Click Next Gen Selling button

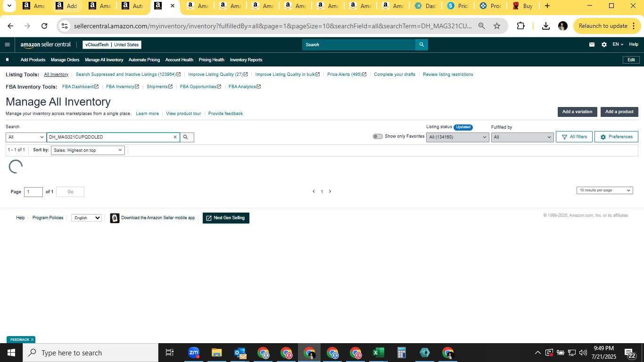[x=226, y=218]
